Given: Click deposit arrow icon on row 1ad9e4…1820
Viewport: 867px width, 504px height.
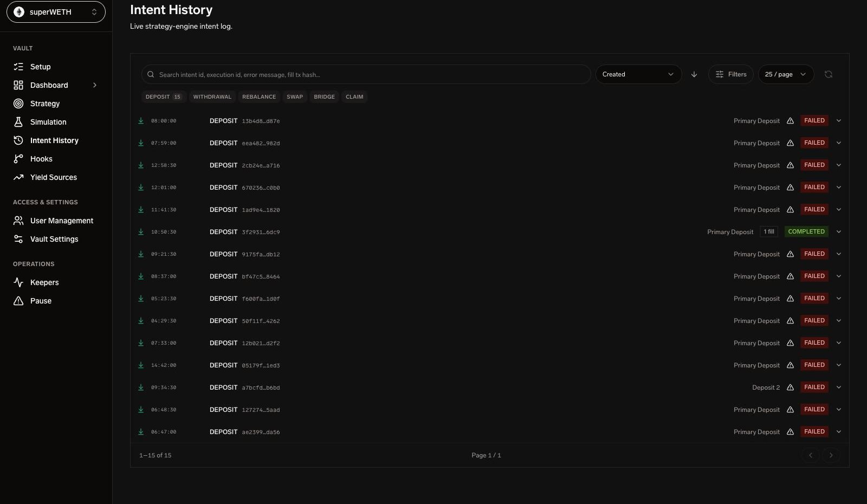Looking at the screenshot, I should [x=141, y=210].
